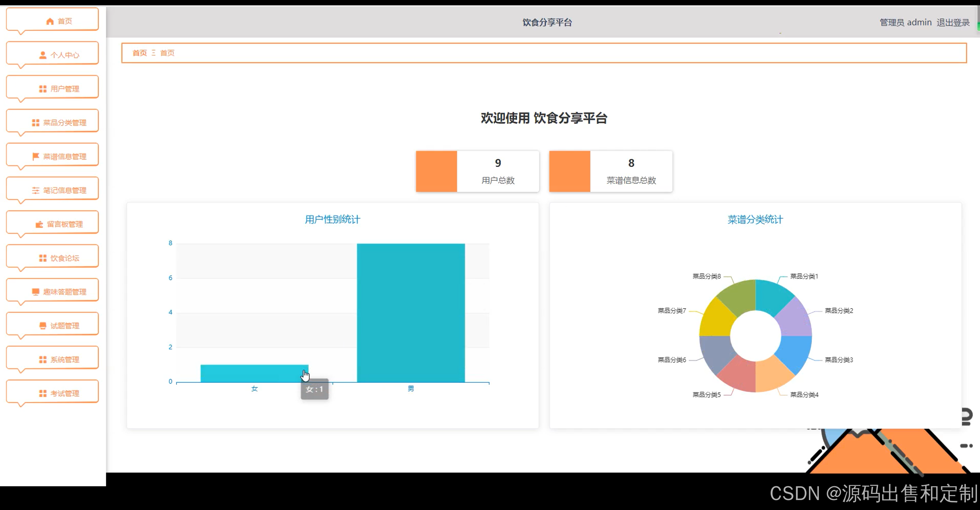Click the home icon in the sidebar
The height and width of the screenshot is (510, 980).
coord(50,21)
